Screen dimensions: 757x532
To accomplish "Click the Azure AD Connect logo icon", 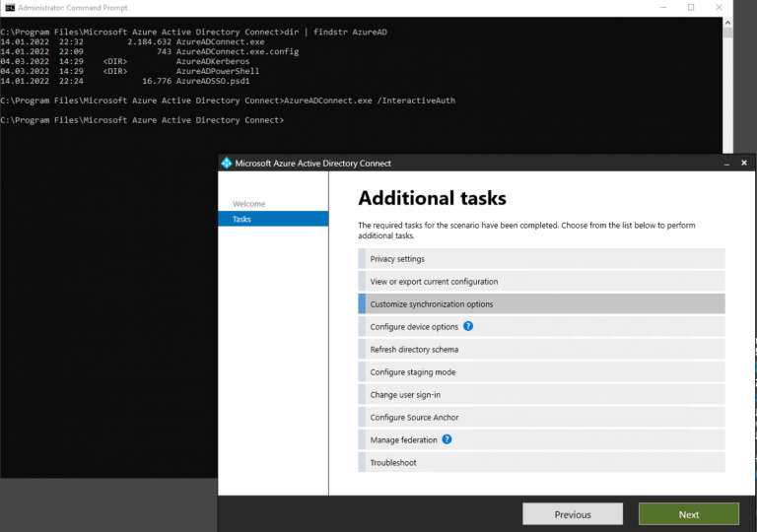I will (227, 163).
